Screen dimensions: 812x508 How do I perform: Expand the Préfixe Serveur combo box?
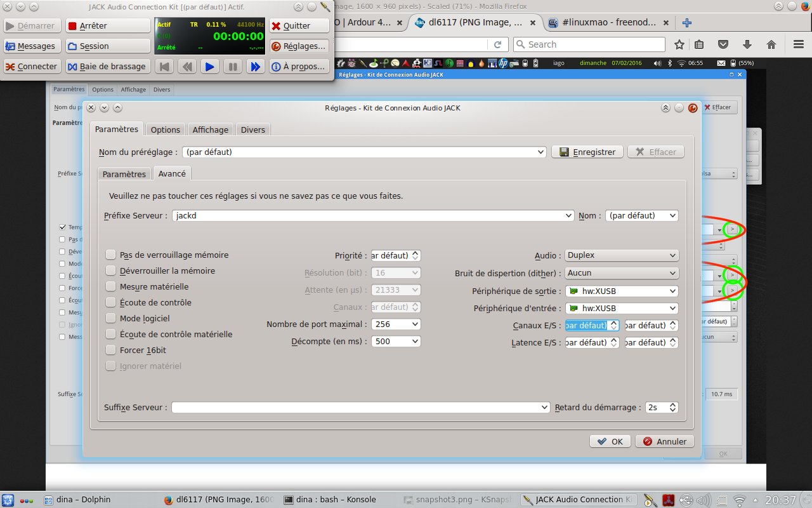pos(373,216)
